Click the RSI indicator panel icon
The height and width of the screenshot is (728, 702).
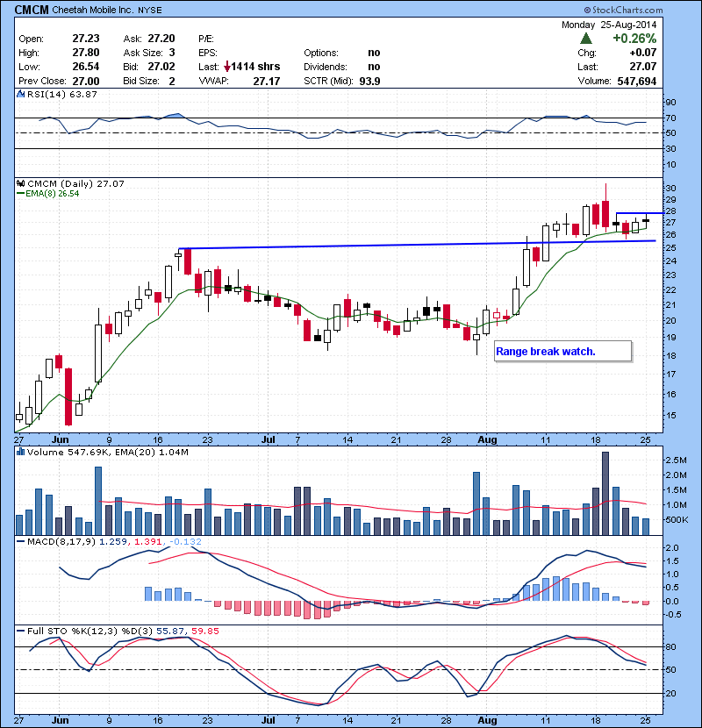(x=21, y=94)
